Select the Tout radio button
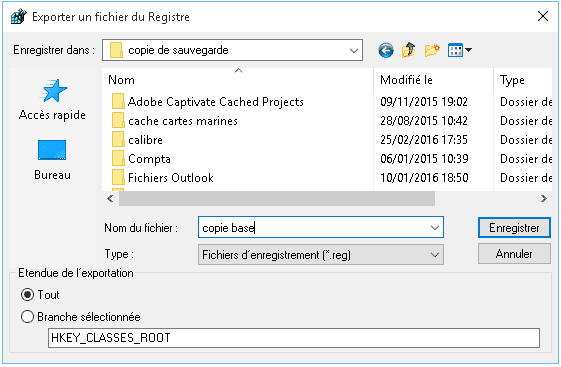 click(28, 295)
